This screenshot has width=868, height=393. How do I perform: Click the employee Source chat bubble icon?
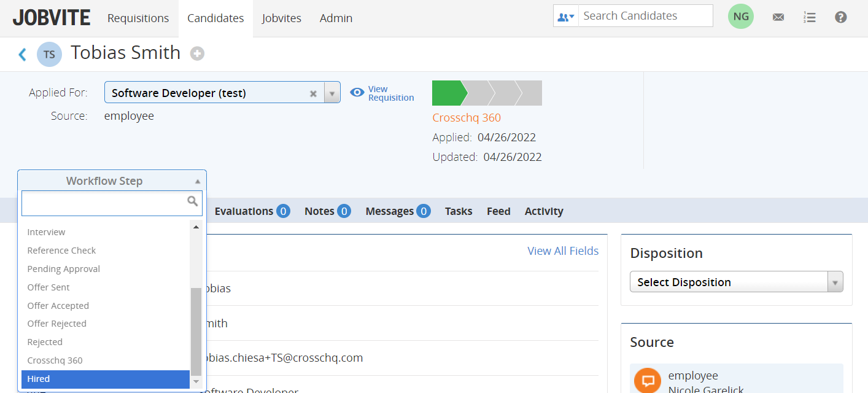pos(647,381)
